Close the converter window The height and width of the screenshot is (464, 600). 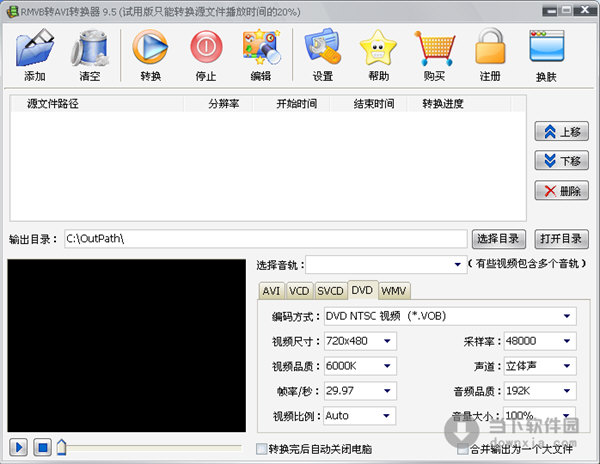585,10
